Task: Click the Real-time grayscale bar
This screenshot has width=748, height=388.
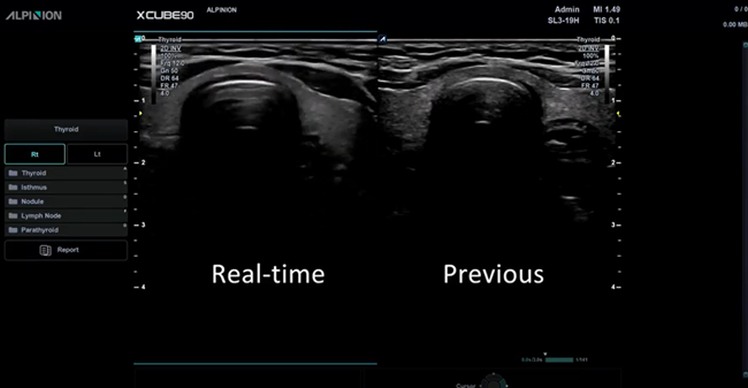Action: pos(154,73)
